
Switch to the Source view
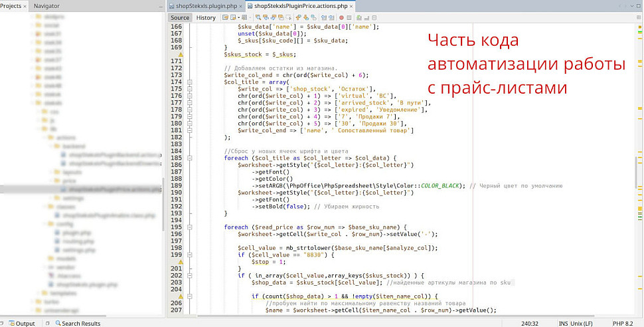(x=180, y=18)
